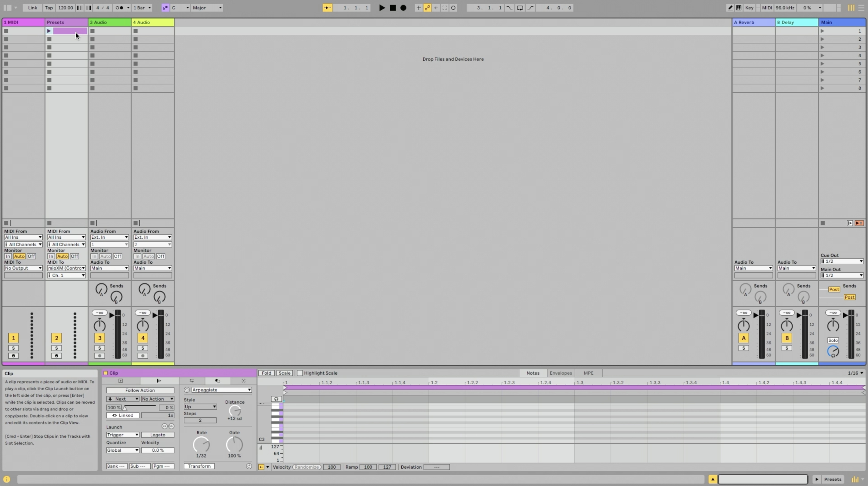The image size is (868, 486).
Task: Toggle the metronome button
Action: 120,8
